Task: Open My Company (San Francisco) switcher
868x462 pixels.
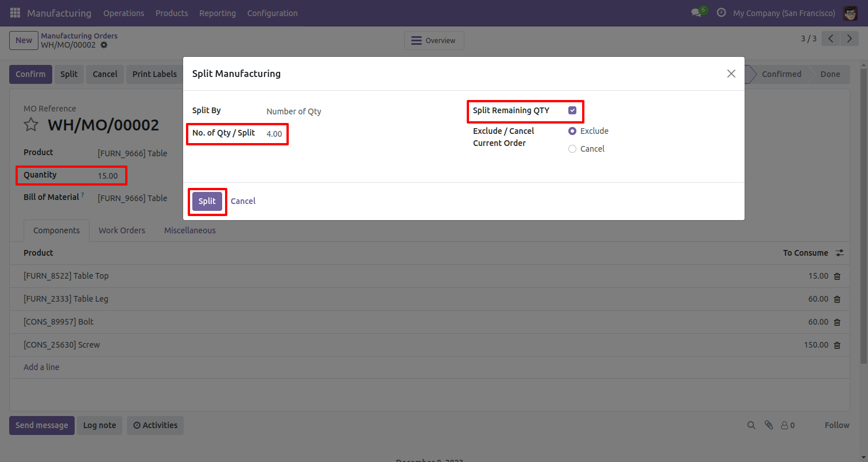Action: click(784, 13)
